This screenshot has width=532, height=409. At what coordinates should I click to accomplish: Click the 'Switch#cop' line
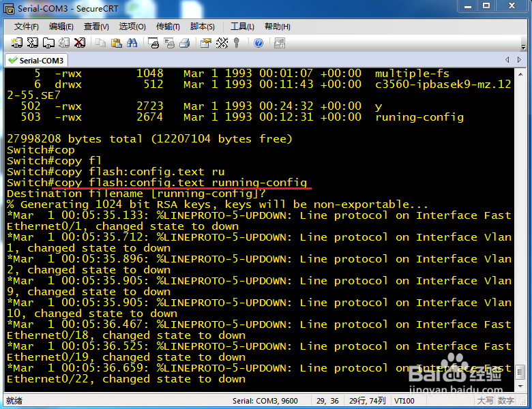pos(41,150)
